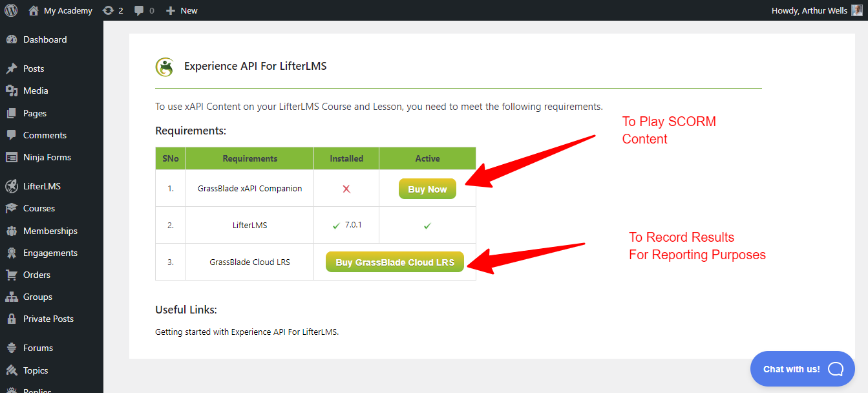
Task: View comments via the speech bubble icon
Action: click(x=139, y=10)
